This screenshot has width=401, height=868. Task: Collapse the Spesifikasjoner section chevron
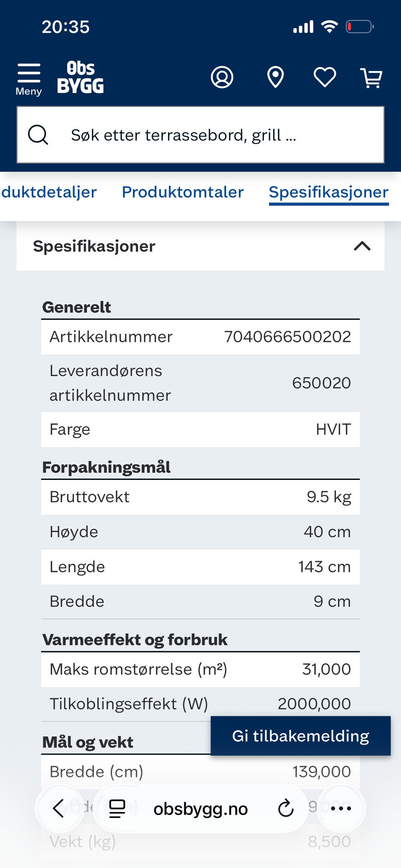(x=362, y=246)
